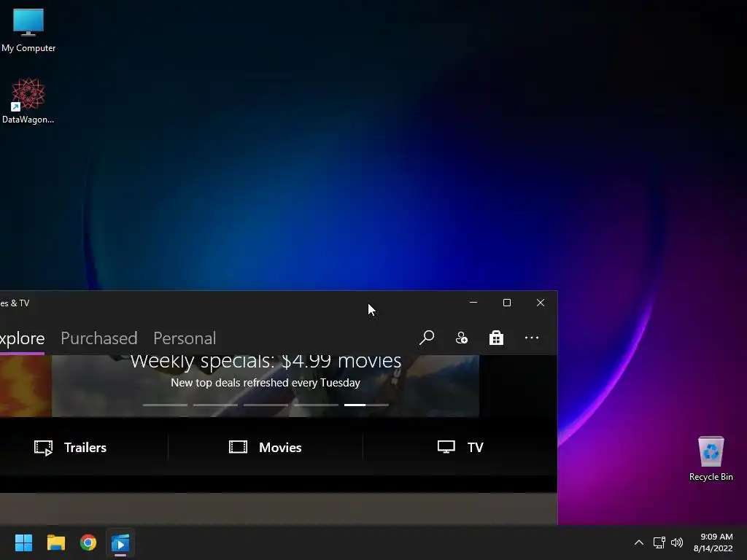Open the Windows Start menu

(23, 542)
